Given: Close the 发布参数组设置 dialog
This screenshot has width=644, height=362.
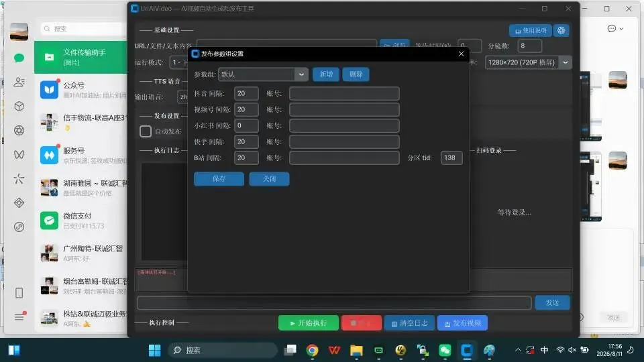Looking at the screenshot, I should 462,54.
